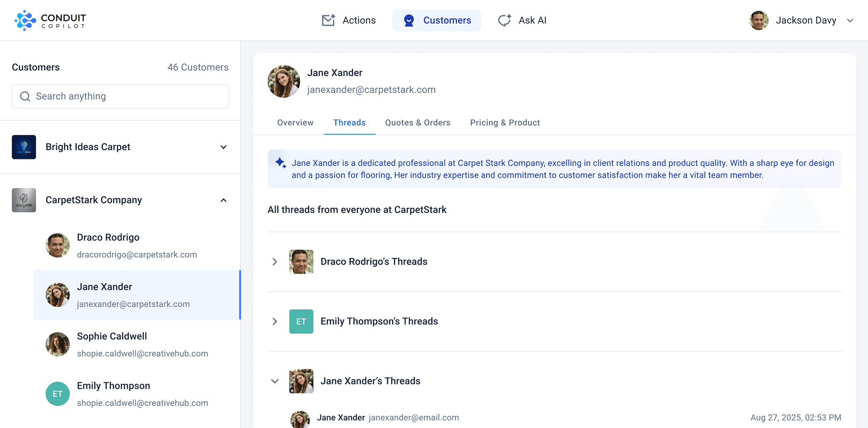Screen dimensions: 868x428
Task: Select Jane Xander in customer list
Action: (137, 295)
